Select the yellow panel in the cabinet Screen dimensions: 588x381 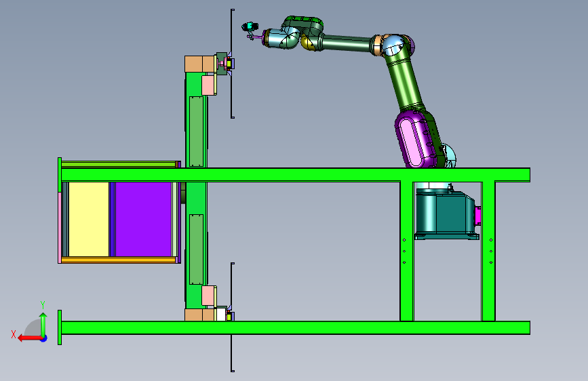tap(89, 220)
